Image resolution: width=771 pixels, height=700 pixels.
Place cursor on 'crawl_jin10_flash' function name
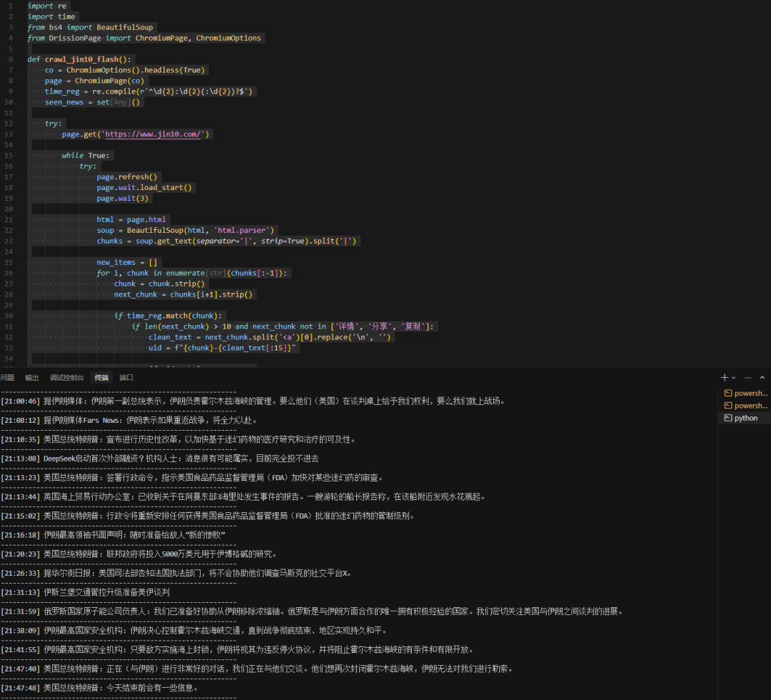point(81,59)
